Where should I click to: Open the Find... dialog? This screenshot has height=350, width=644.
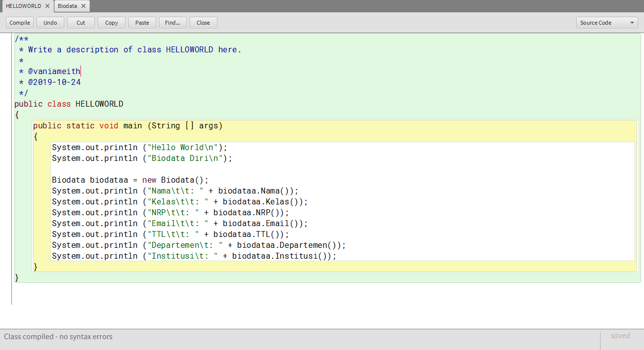[x=173, y=23]
